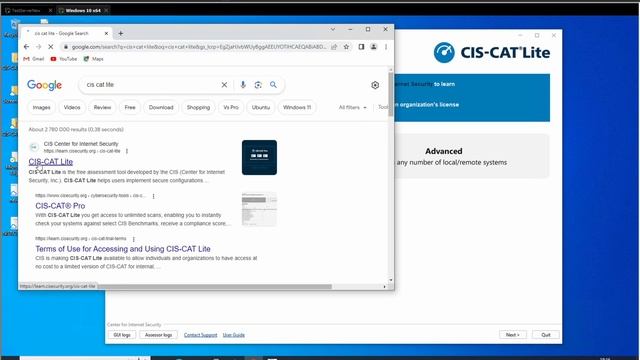Open the Gmail bookmark

pos(34,59)
